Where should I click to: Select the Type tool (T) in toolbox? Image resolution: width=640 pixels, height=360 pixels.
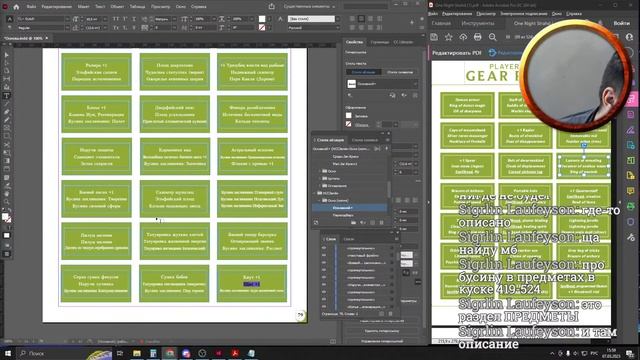point(7,96)
